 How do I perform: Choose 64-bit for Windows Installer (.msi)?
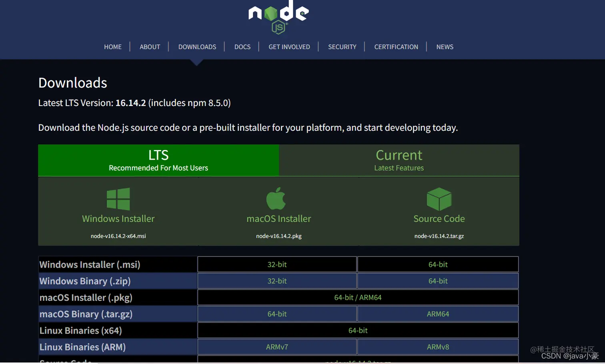click(438, 264)
